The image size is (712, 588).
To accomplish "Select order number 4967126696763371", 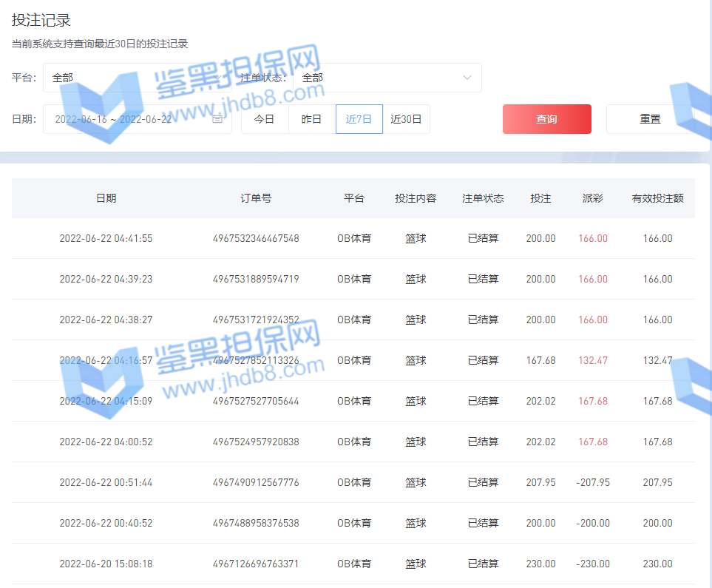I will [256, 564].
